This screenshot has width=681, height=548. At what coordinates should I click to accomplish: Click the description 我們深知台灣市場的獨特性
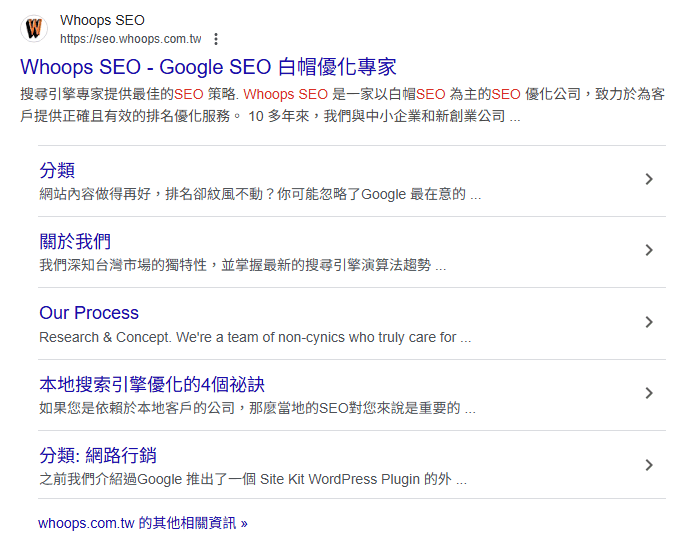tap(242, 265)
